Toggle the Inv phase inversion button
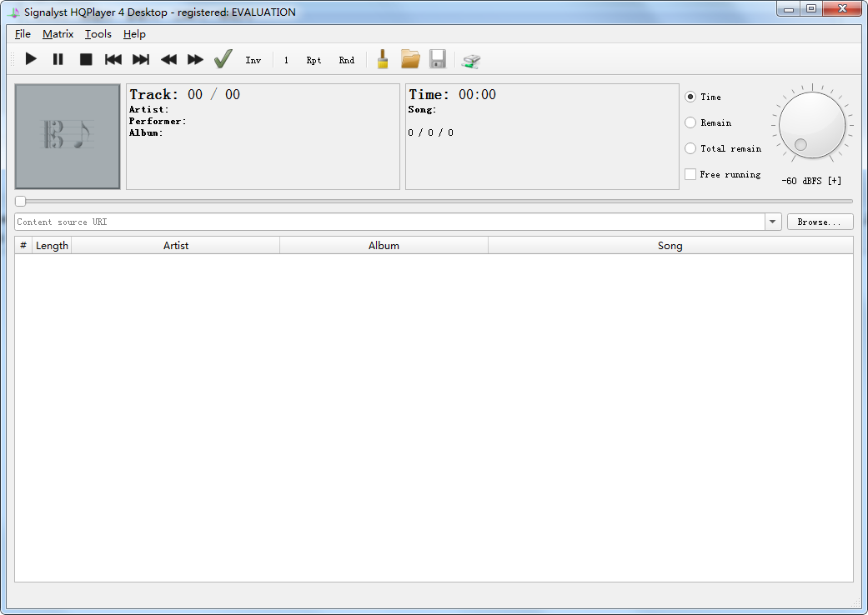This screenshot has width=868, height=615. [x=253, y=60]
